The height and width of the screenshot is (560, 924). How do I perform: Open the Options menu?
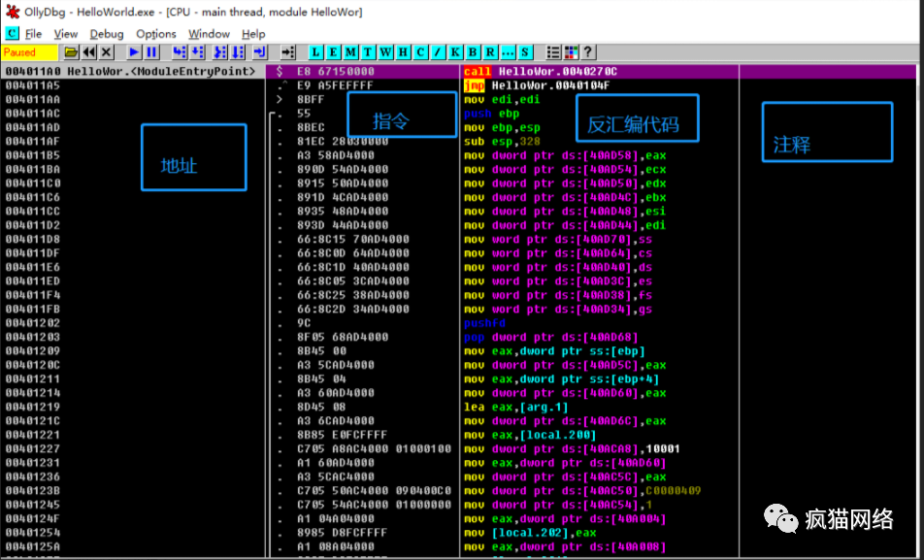156,34
